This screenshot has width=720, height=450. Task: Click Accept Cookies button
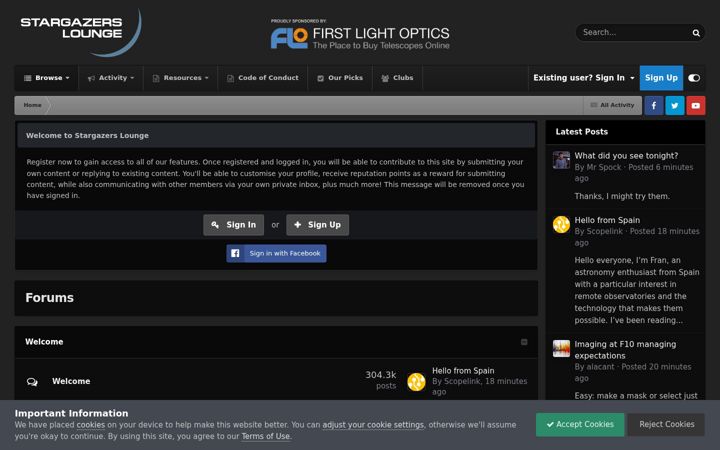[580, 425]
